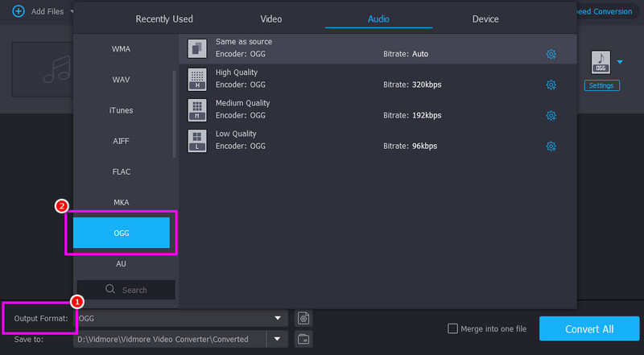
Task: Click the 'Medium Quality' title text
Action: coord(243,103)
